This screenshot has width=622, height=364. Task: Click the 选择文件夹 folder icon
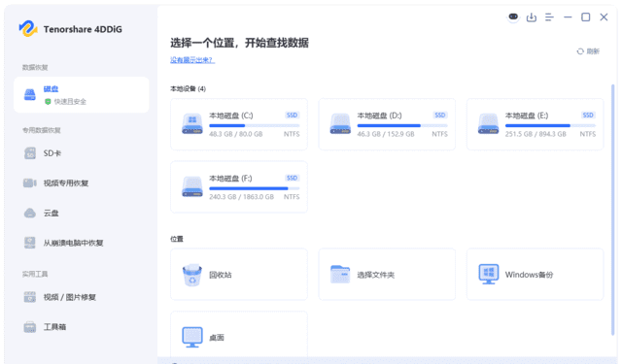click(x=340, y=274)
